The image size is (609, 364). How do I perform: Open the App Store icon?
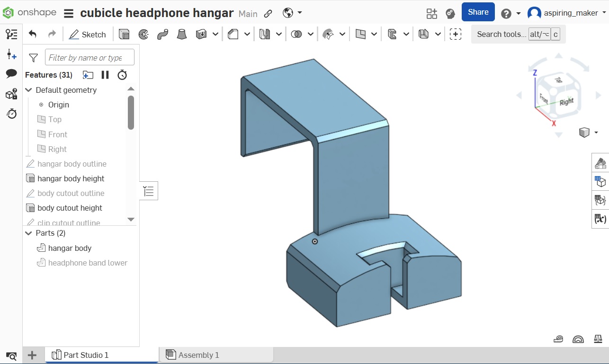(x=432, y=13)
